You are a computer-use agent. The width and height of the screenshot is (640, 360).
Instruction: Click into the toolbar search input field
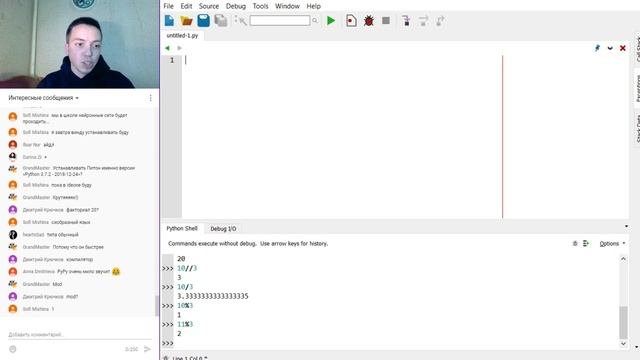pyautogui.click(x=280, y=20)
